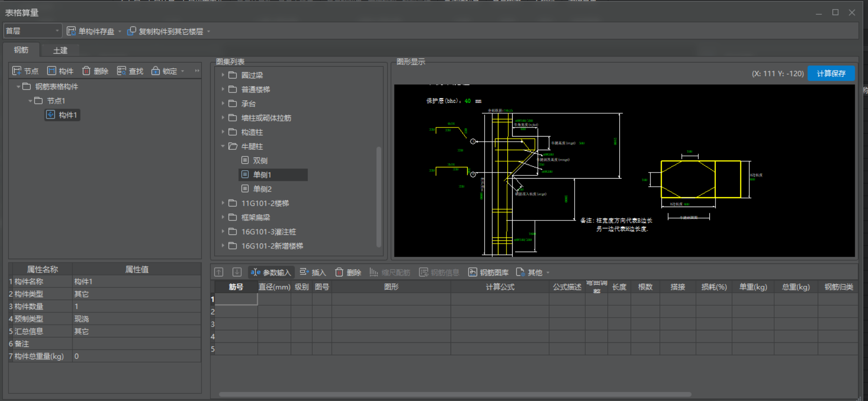The height and width of the screenshot is (401, 868).
Task: Select the 单侧2 drawing item
Action: (262, 189)
